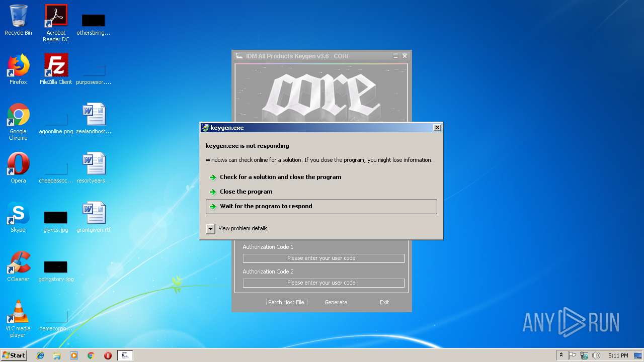Expand View problem details

tap(237, 228)
